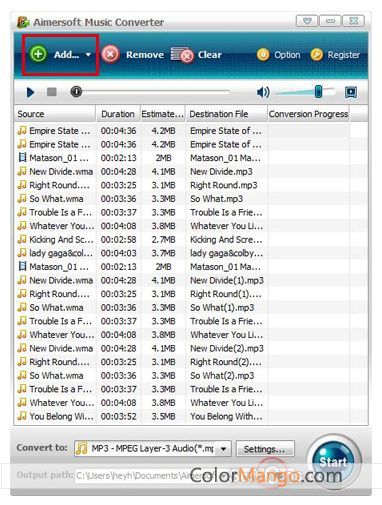
Task: Click the 00:03:52 duration cell
Action: [x=118, y=416]
